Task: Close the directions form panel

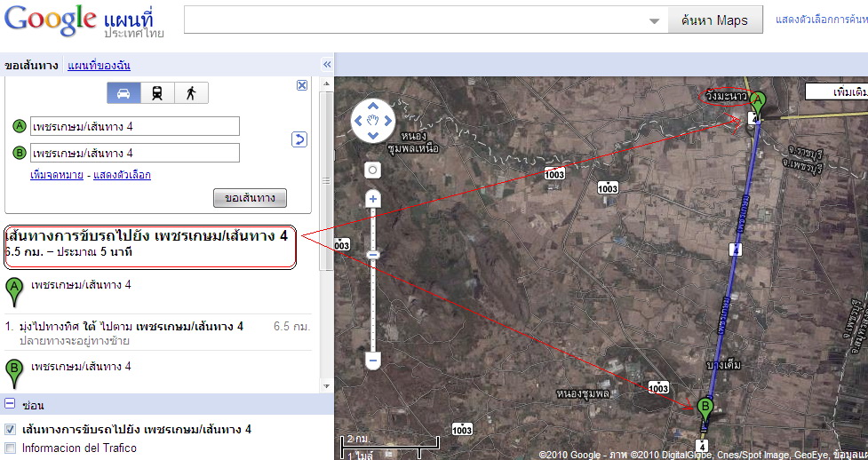Action: [302, 85]
